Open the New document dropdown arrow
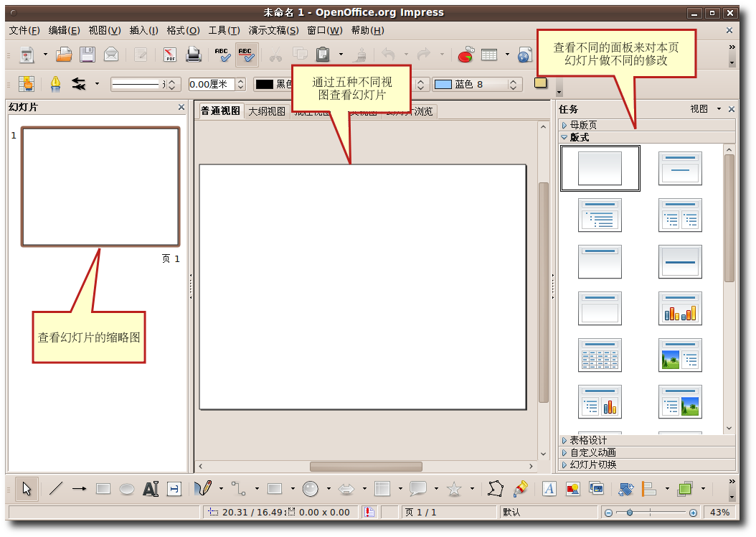This screenshot has width=756, height=537. (x=45, y=55)
